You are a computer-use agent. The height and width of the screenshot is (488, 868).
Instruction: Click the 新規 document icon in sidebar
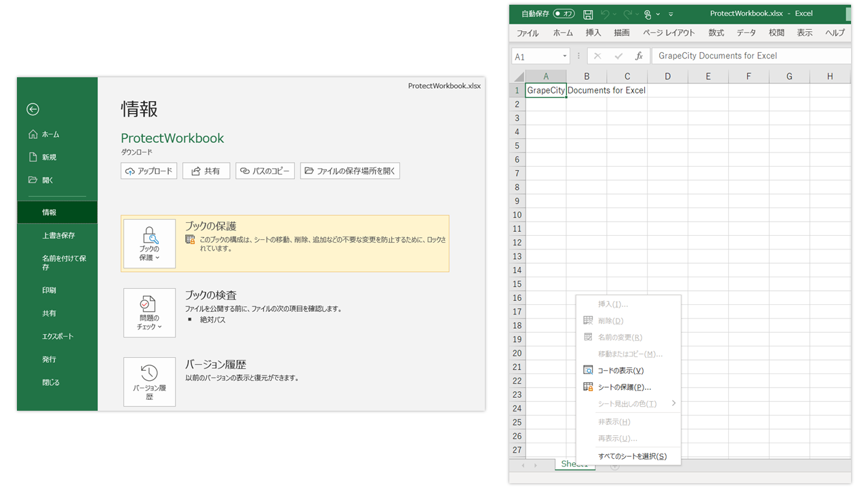33,157
